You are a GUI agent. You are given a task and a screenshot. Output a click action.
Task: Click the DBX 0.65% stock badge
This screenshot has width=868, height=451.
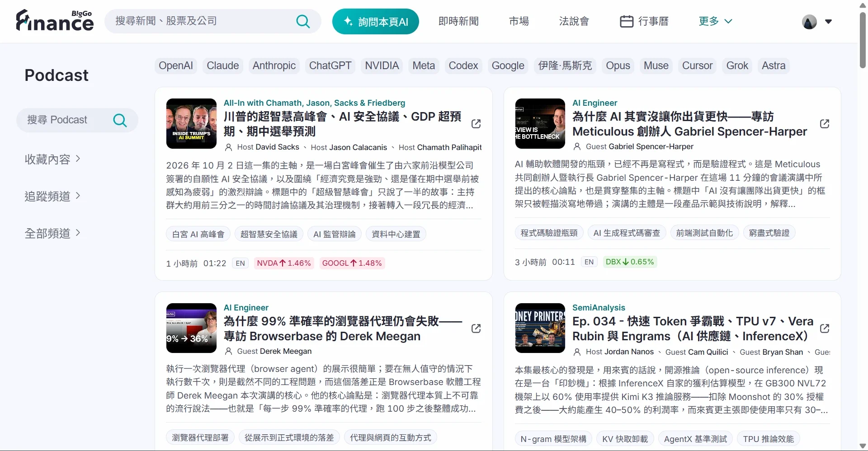tap(630, 262)
